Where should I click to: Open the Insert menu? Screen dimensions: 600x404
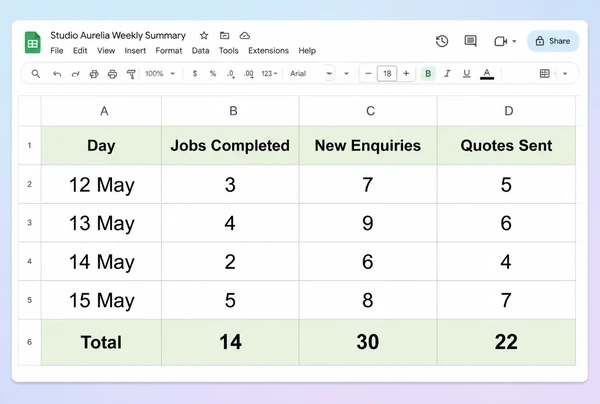coord(135,50)
